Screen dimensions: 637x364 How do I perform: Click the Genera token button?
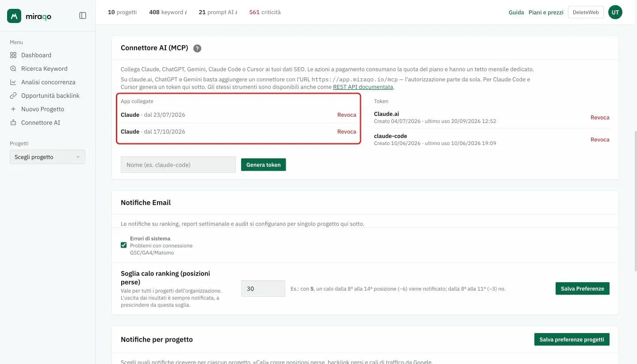coord(263,165)
